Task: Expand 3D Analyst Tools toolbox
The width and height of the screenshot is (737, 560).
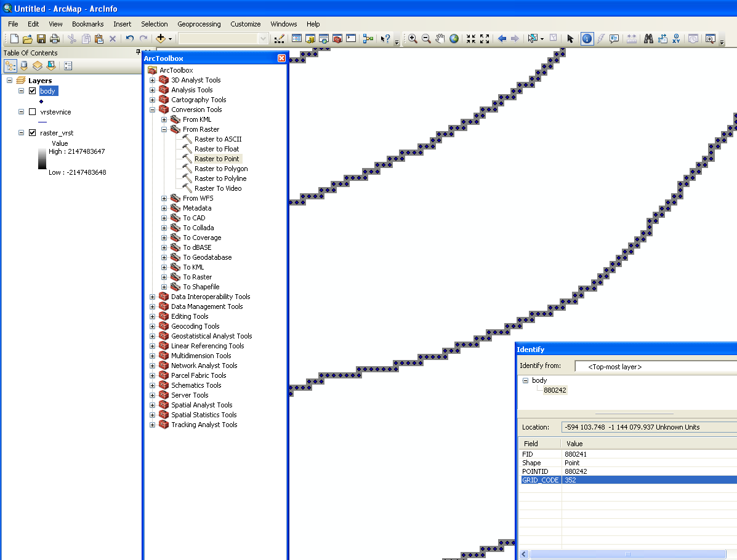Action: coord(152,81)
